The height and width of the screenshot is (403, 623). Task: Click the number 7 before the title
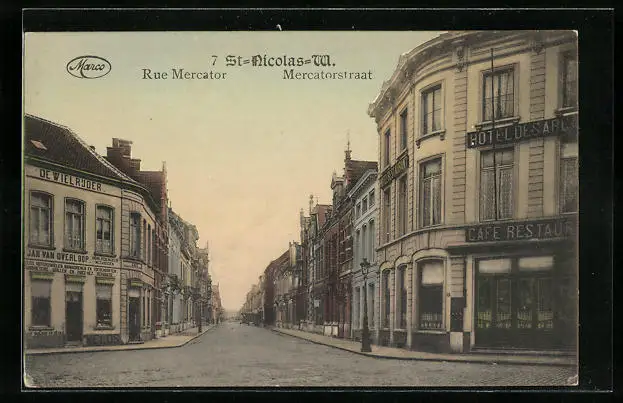click(x=214, y=60)
